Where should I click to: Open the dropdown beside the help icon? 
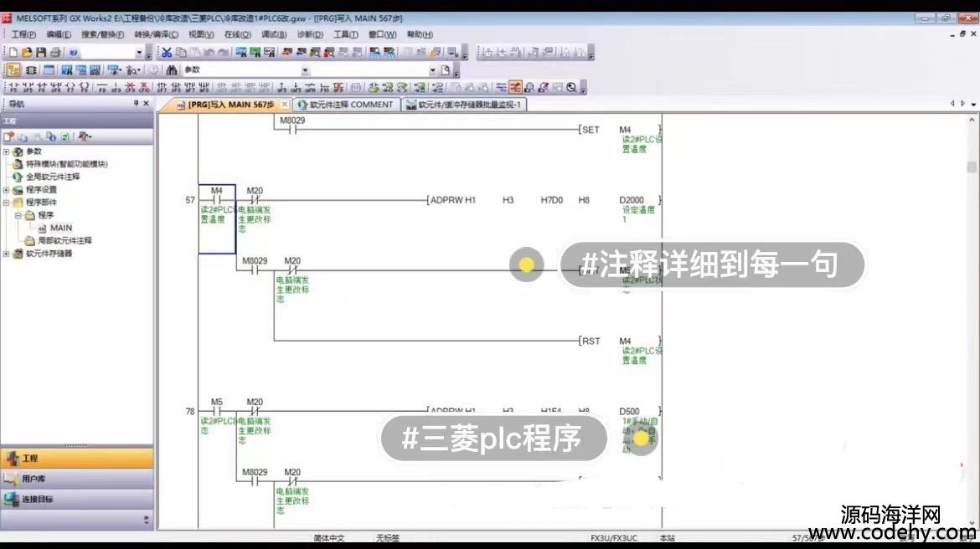pyautogui.click(x=139, y=53)
